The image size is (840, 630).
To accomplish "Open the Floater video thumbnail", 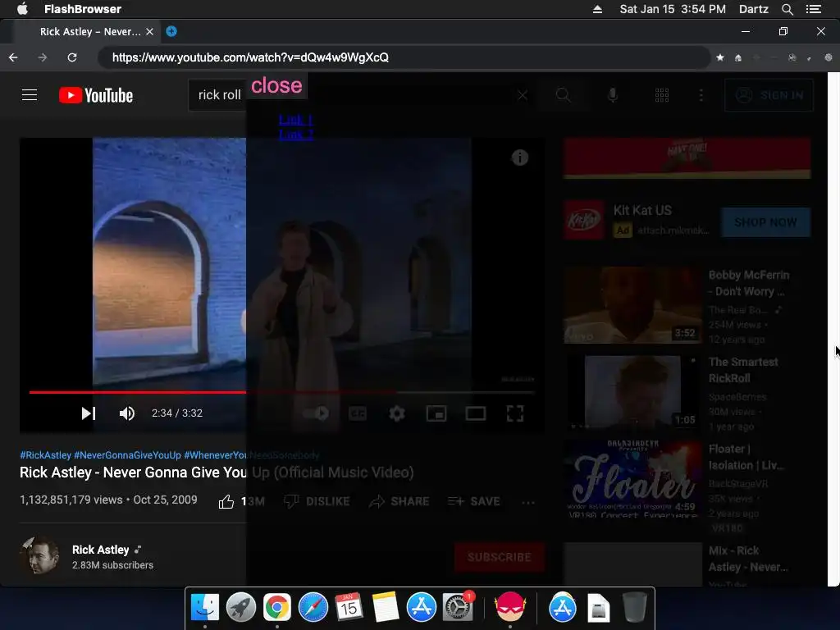I will [632, 479].
